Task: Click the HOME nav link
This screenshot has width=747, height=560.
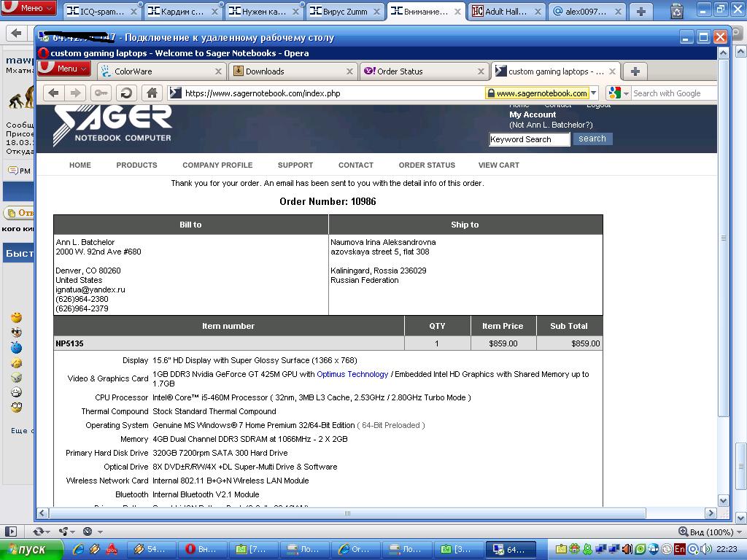Action: 80,166
